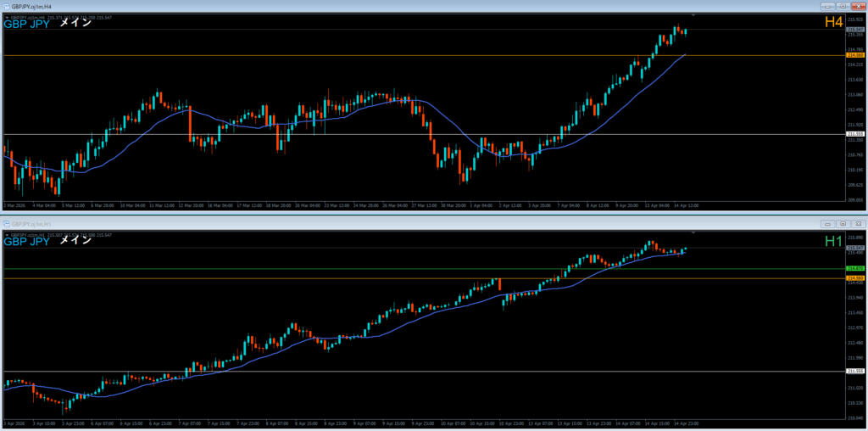Collapse the H1 chart's OHLC info arrow
Screen dimensions: 868x431
6,234
